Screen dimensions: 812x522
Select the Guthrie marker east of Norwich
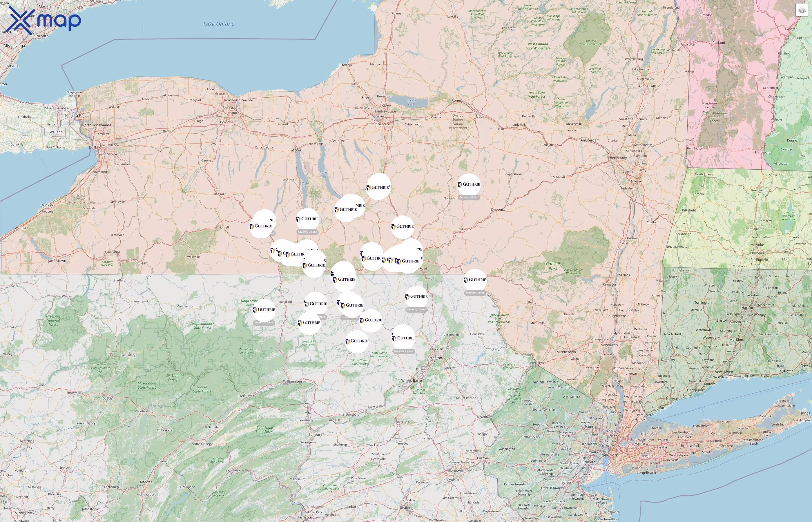click(x=469, y=184)
